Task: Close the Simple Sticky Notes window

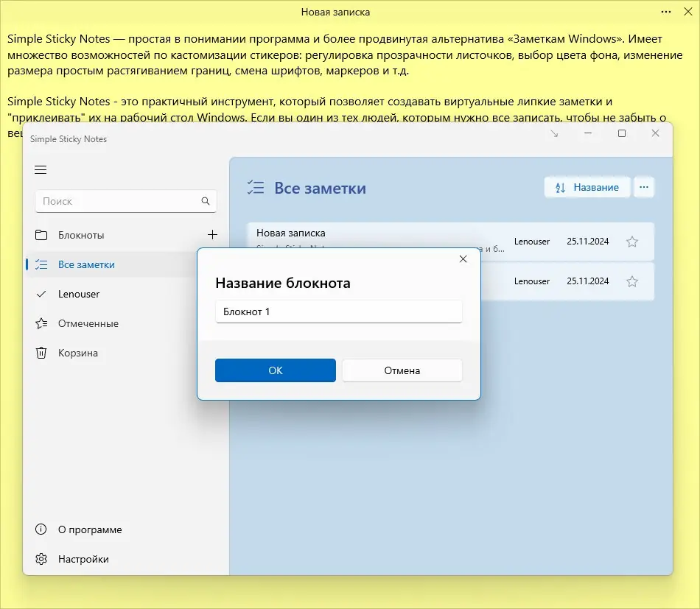Action: [655, 133]
